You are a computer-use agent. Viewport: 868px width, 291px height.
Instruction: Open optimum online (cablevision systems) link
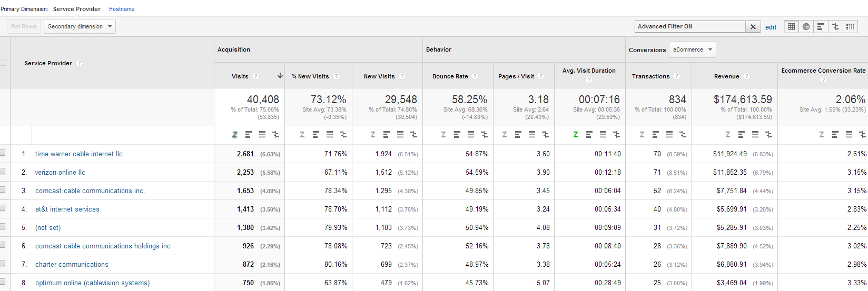tap(92, 283)
